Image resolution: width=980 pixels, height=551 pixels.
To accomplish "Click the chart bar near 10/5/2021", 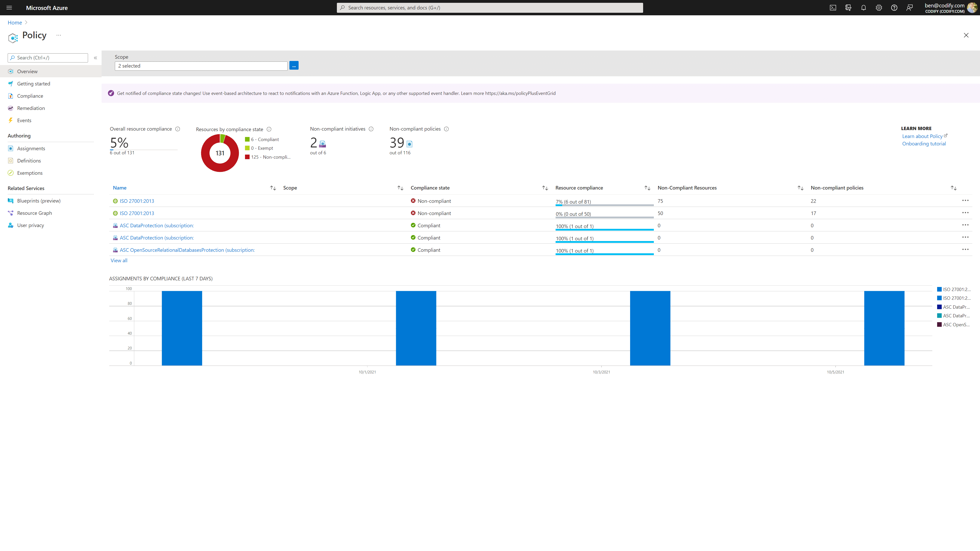I will [884, 328].
